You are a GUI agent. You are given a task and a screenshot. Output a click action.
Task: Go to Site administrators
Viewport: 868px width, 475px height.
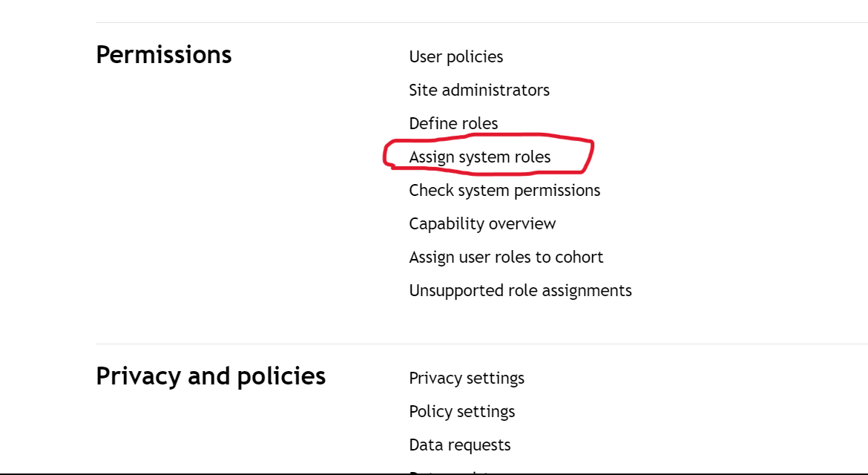click(479, 91)
